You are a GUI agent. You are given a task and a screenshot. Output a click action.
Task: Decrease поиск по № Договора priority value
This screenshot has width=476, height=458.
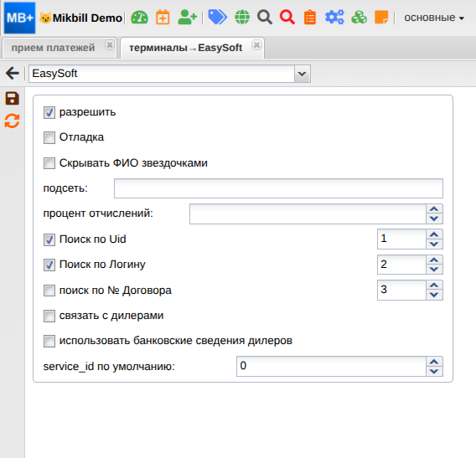click(434, 295)
